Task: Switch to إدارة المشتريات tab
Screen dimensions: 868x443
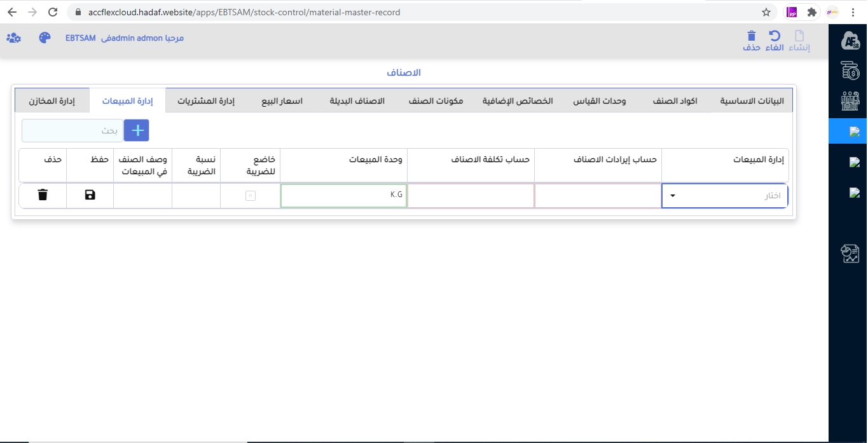Action: click(206, 101)
